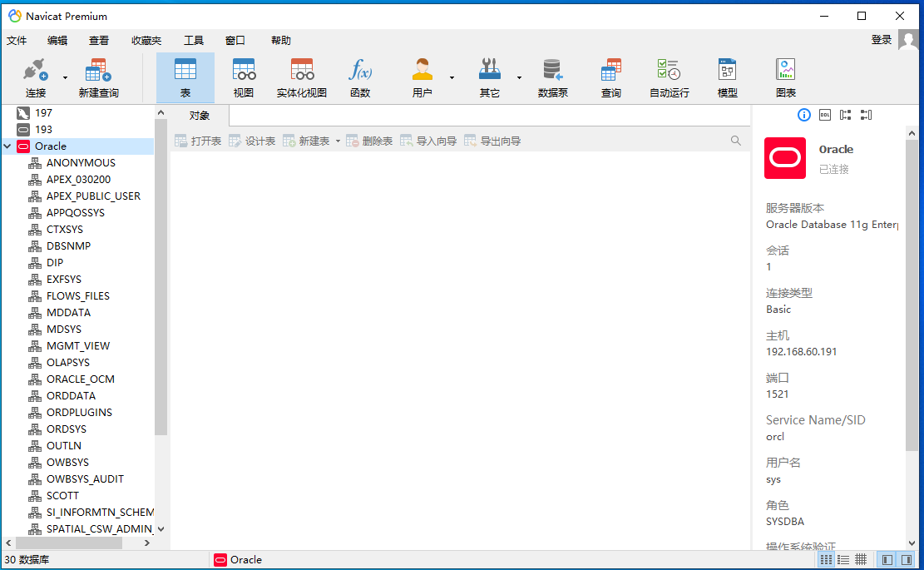Select the 对象 (Objects) tab
The height and width of the screenshot is (570, 924).
click(x=200, y=116)
